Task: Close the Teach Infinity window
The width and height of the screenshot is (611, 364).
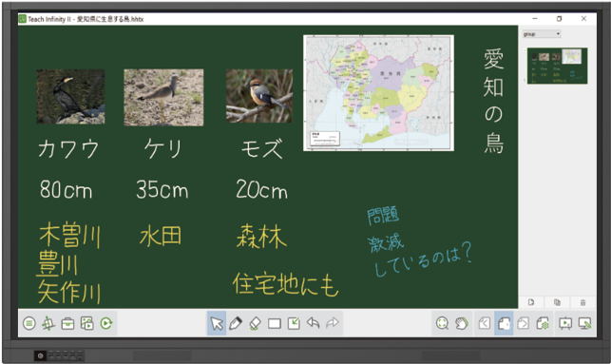Action: pyautogui.click(x=583, y=19)
